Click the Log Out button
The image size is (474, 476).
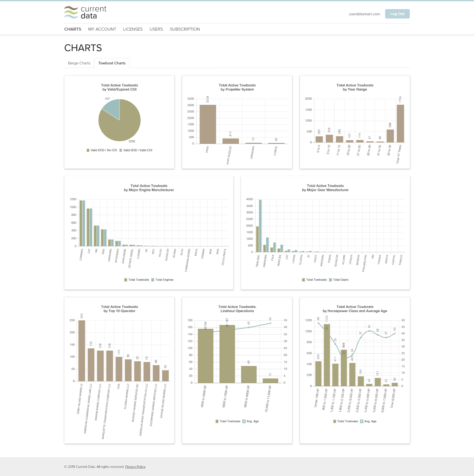point(397,14)
